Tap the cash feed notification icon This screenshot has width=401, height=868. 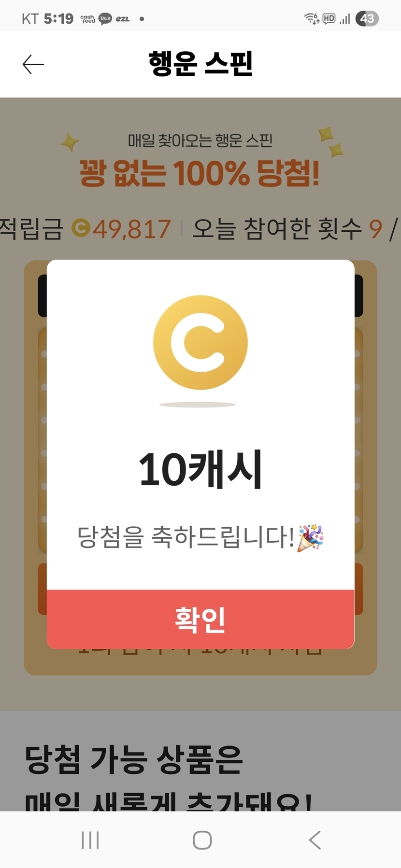[x=87, y=19]
